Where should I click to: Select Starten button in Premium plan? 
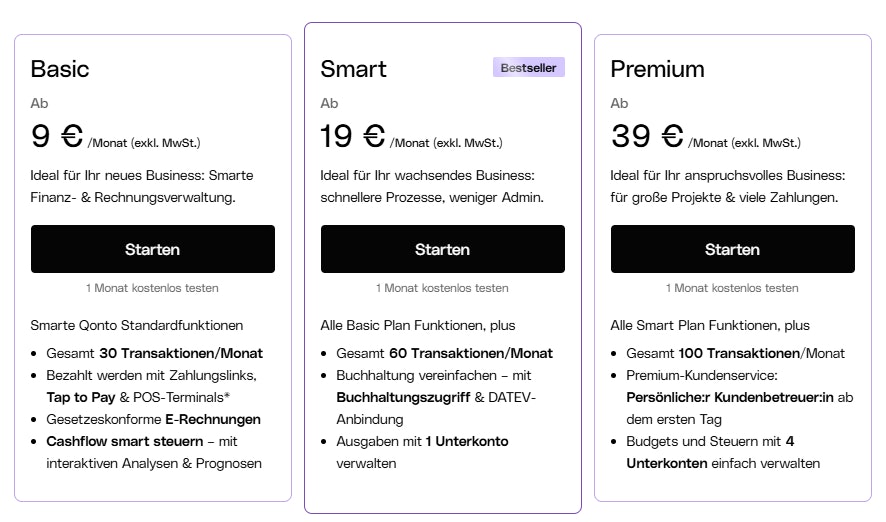click(x=732, y=249)
